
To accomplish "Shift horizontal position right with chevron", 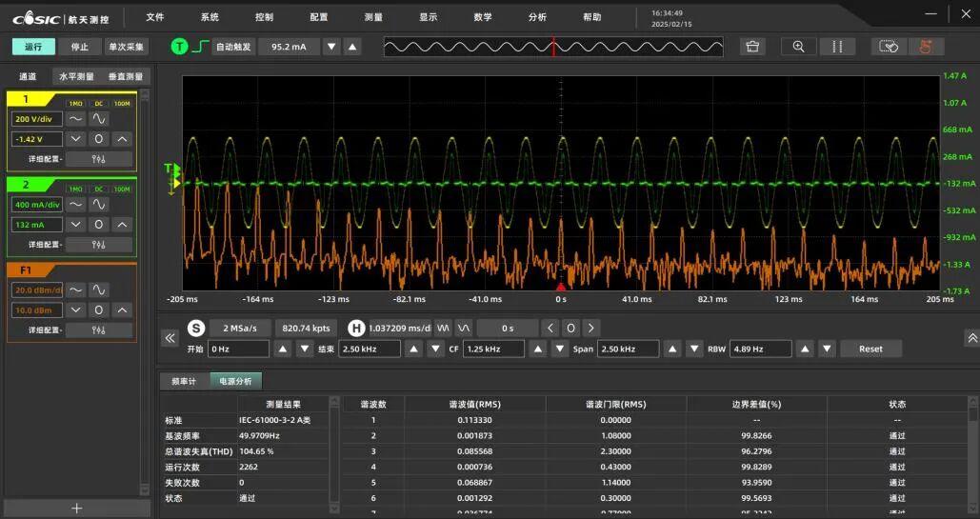I will click(x=591, y=328).
